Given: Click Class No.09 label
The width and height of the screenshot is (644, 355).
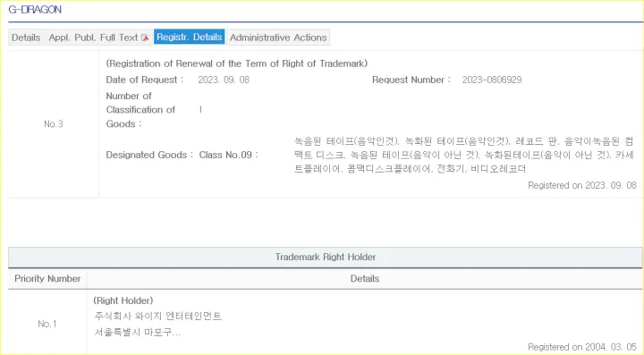Looking at the screenshot, I should (228, 155).
